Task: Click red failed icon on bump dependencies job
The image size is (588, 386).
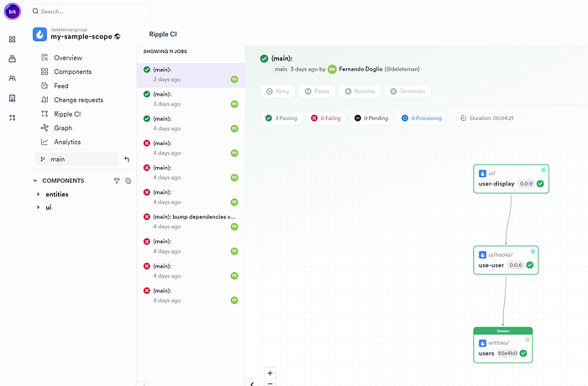Action: pos(147,216)
